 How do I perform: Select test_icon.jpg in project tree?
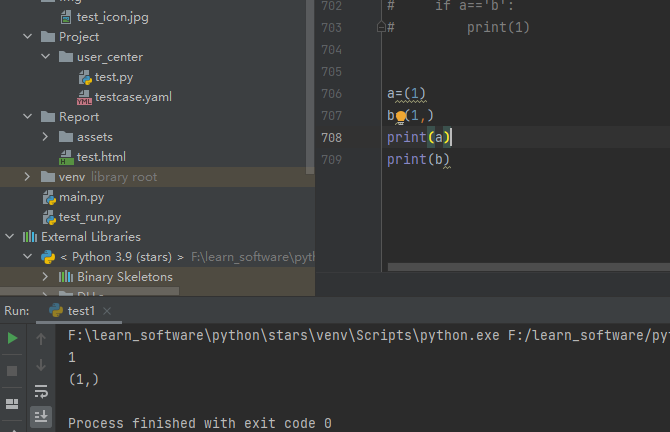click(x=113, y=18)
